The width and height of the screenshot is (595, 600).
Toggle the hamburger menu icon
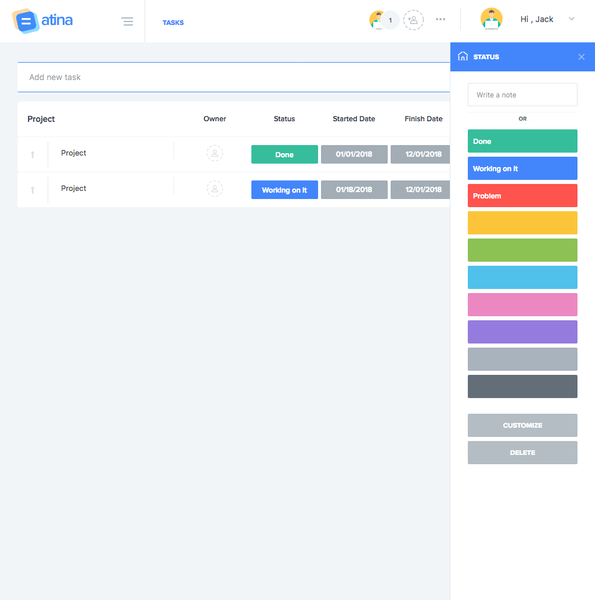[x=127, y=21]
